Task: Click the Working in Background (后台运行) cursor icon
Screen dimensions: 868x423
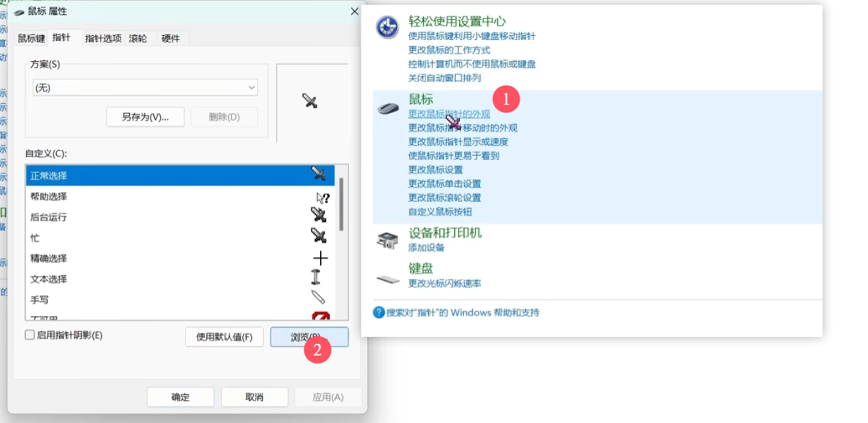Action: click(x=319, y=215)
